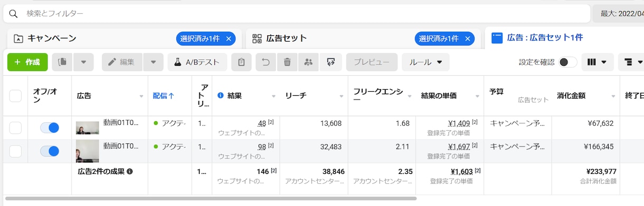Screen dimensions: 644x206
Task: Click the horizontal scrollbar at the bottom
Action: click(211, 199)
